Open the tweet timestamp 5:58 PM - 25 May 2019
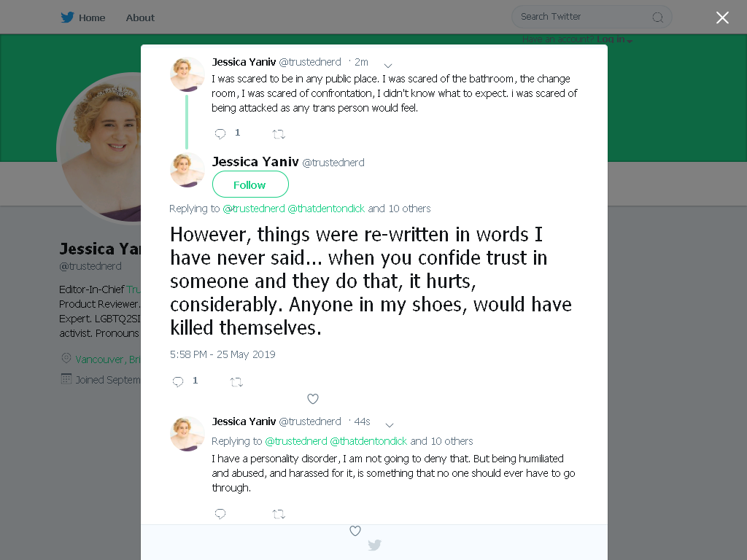This screenshot has height=560, width=747. click(222, 354)
